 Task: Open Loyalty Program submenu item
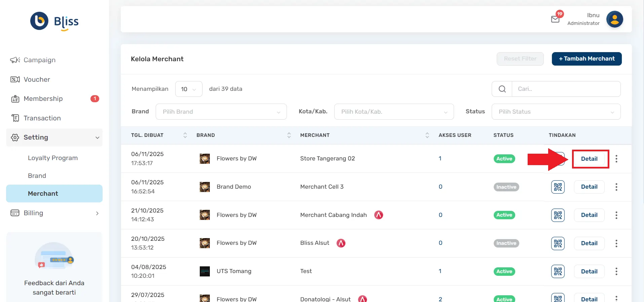pos(53,158)
